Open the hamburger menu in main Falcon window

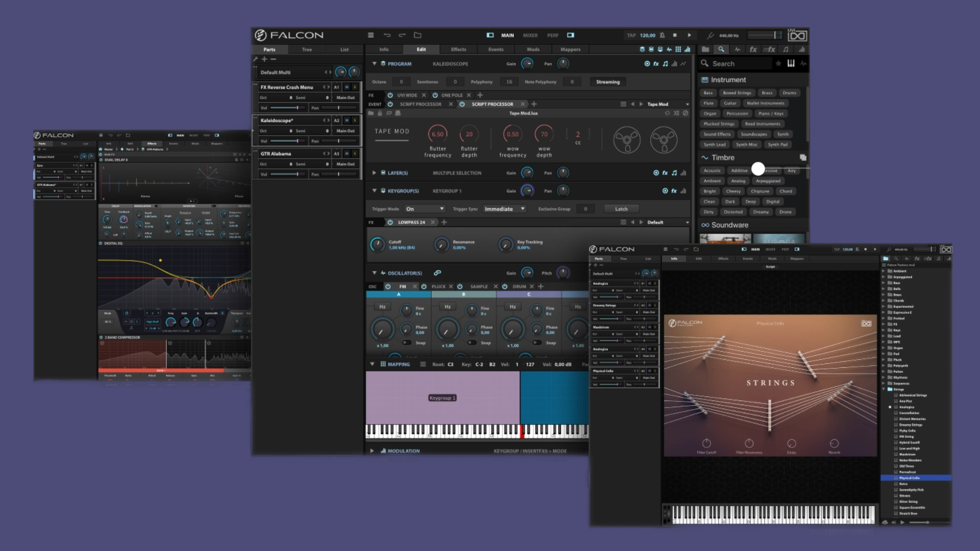[x=371, y=35]
